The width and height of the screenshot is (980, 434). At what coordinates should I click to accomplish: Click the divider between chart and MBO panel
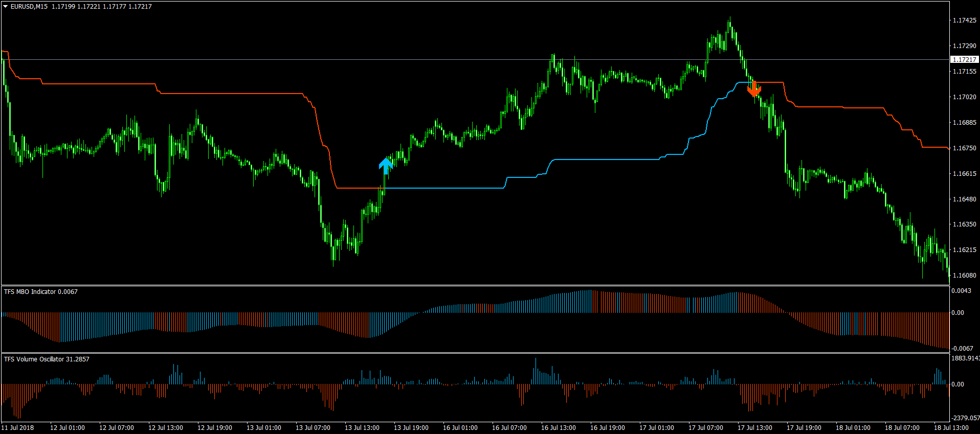[475, 285]
